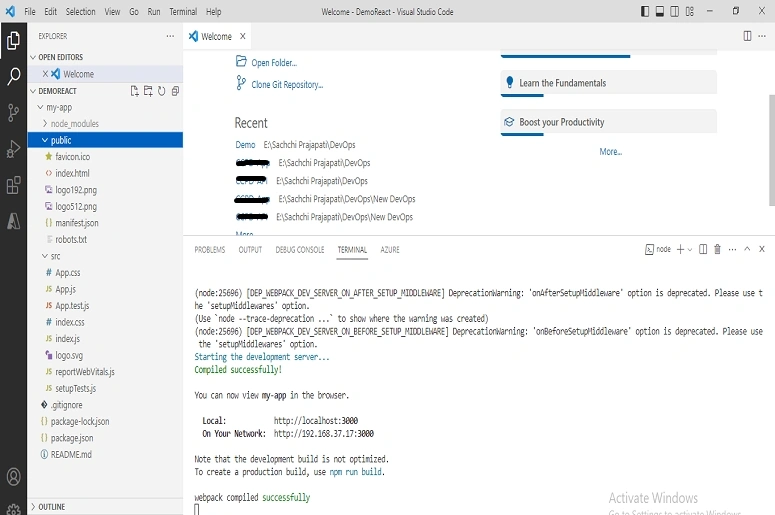Viewport: 775px width, 515px height.
Task: Close the Welcome editor tab
Action: pos(243,36)
